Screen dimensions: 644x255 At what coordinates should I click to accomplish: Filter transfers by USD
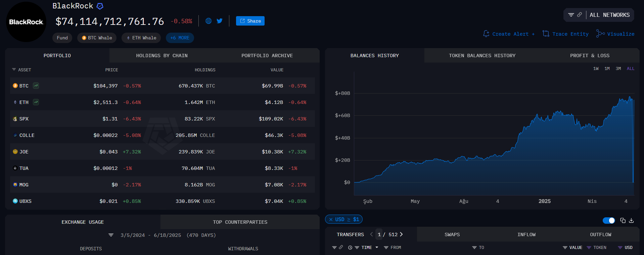click(x=625, y=247)
